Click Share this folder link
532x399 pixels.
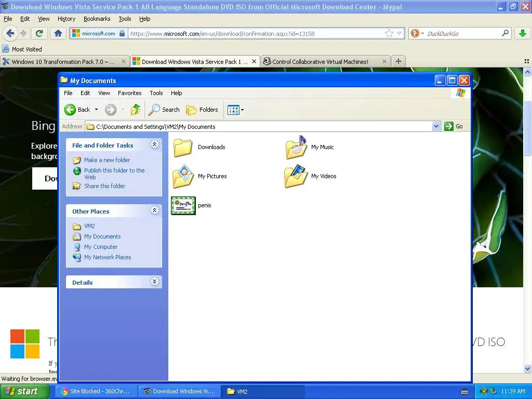[x=104, y=186]
